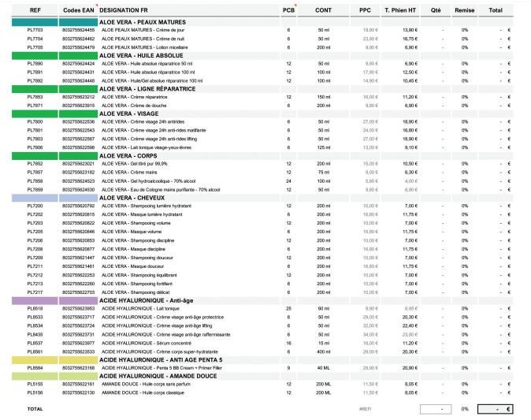This screenshot has height=420, width=531.
Task: Select 'AMANDE DOUCE - Huile corps classique' designation
Action: click(x=143, y=393)
